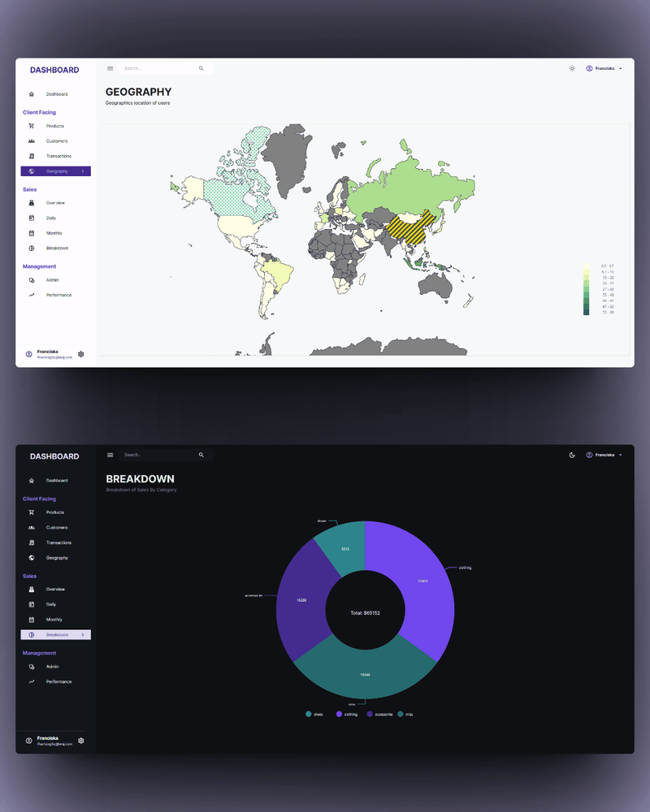Click the Dashboard home icon in the light sidebar
The width and height of the screenshot is (650, 812).
pyautogui.click(x=31, y=94)
